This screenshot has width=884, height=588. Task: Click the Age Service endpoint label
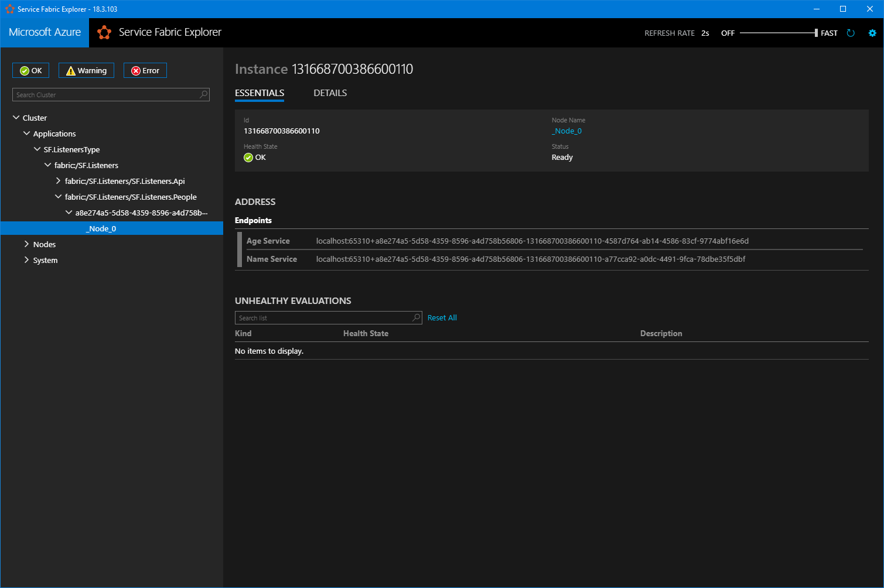268,241
